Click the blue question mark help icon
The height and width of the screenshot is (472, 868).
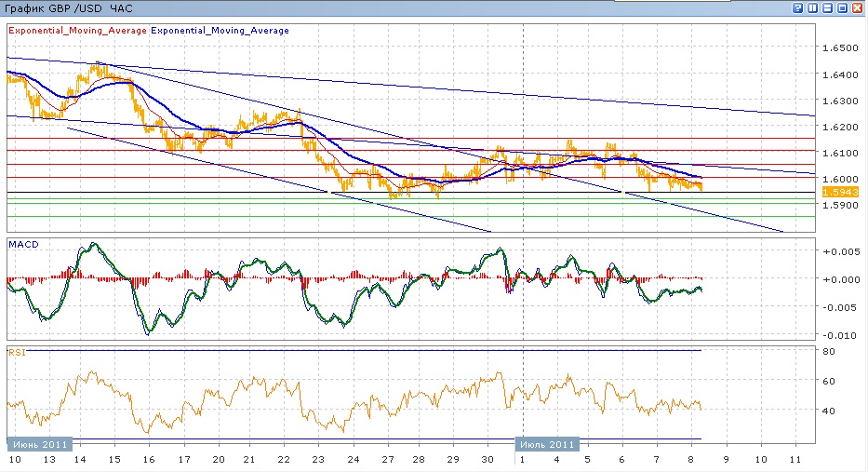click(x=798, y=7)
